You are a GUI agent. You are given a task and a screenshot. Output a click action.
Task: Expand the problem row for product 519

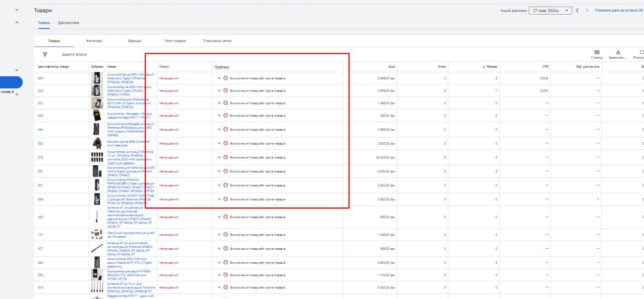[x=219, y=287]
